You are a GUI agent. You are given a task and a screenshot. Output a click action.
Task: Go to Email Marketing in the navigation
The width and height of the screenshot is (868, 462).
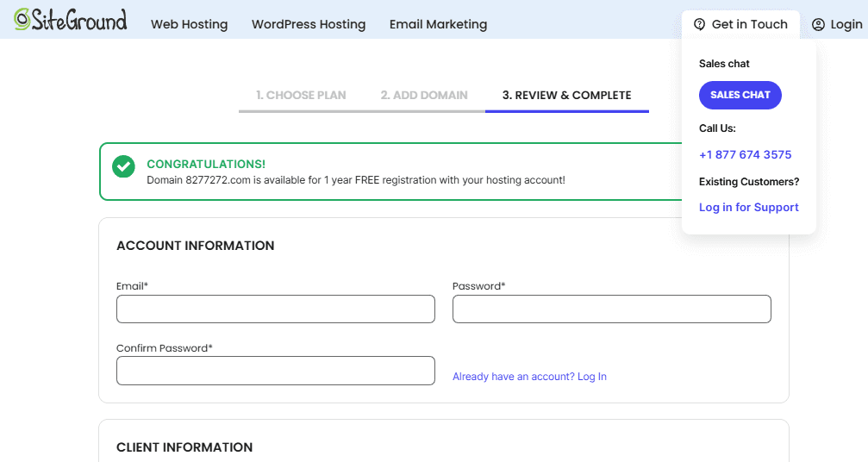pyautogui.click(x=438, y=24)
